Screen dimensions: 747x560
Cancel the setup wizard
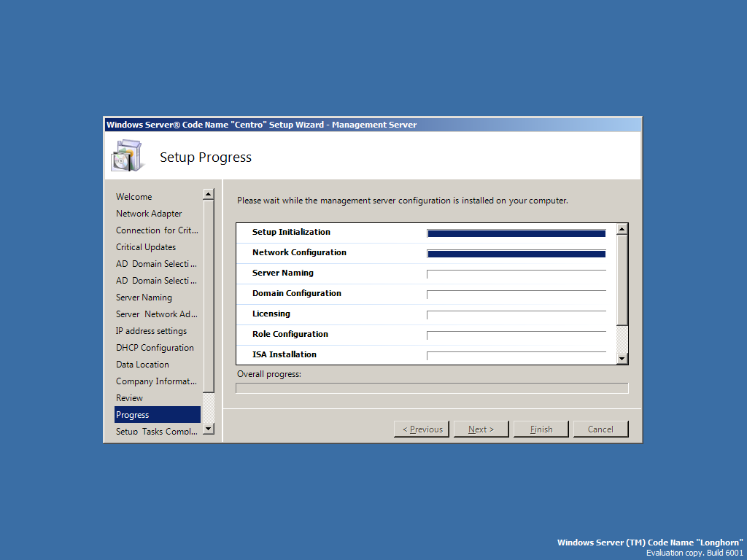pos(601,429)
